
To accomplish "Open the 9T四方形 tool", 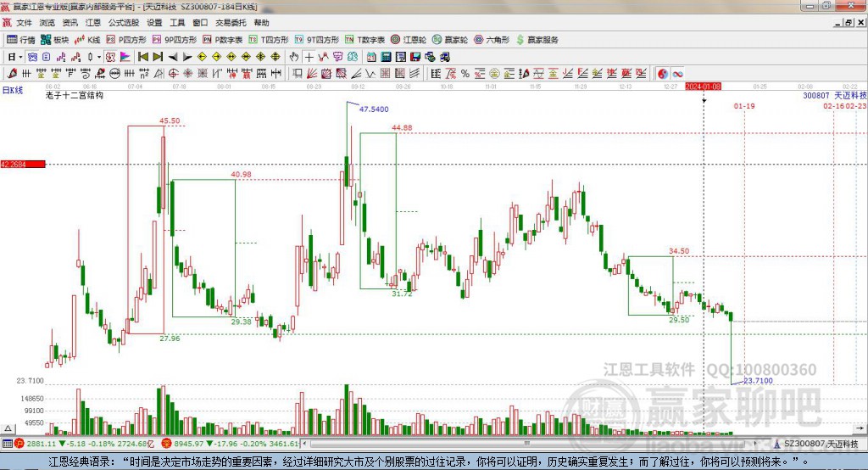I will (x=317, y=39).
